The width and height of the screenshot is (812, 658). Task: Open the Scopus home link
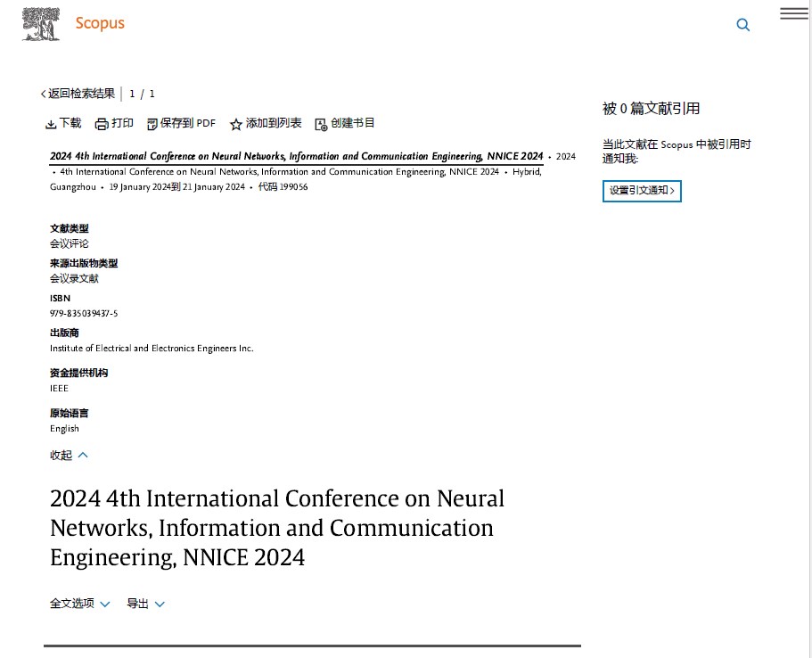pos(100,23)
